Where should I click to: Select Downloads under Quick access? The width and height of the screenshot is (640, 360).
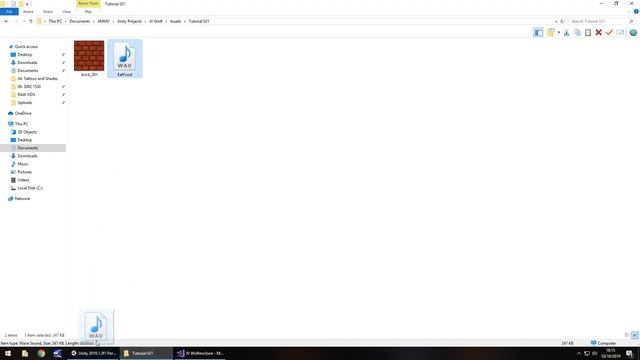pyautogui.click(x=27, y=63)
